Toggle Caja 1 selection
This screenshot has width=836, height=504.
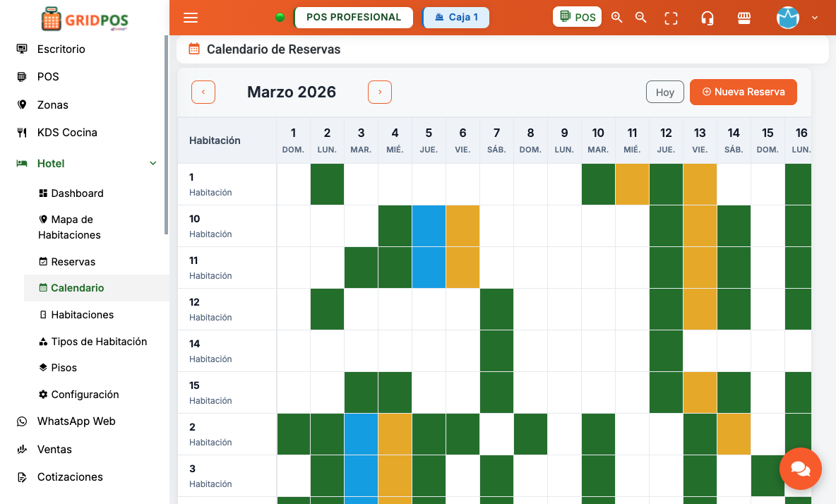tap(455, 17)
